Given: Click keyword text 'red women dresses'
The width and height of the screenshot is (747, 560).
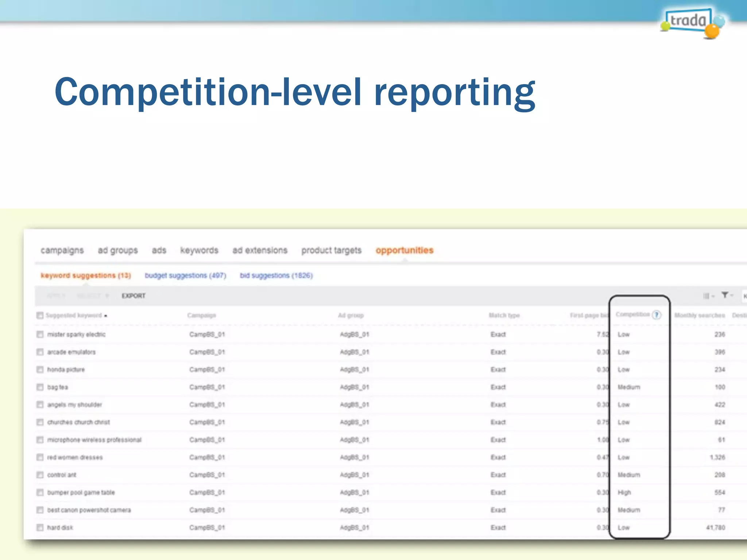Looking at the screenshot, I should (x=75, y=457).
